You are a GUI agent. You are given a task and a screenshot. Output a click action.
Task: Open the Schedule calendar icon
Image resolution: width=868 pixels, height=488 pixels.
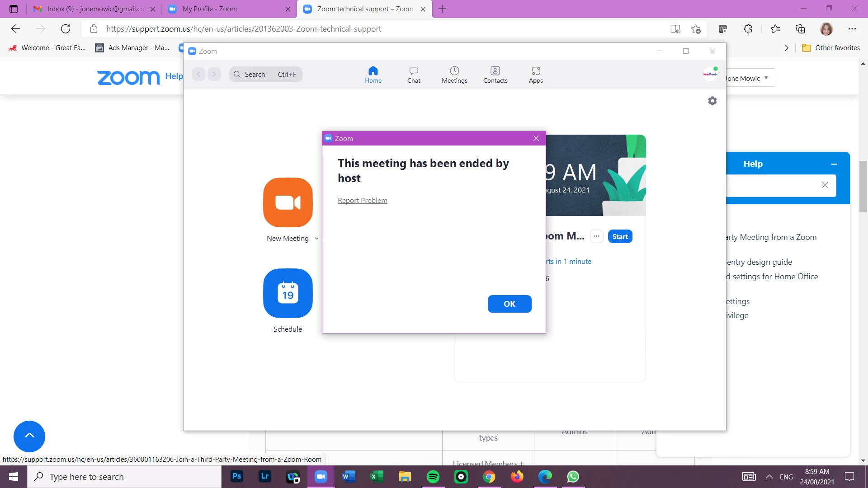coord(288,293)
